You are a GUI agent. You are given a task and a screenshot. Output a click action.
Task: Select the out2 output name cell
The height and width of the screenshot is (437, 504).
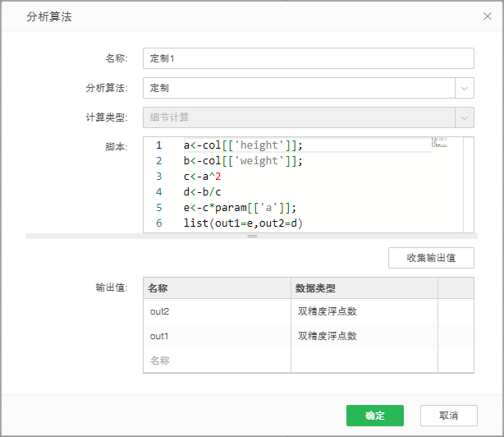tap(217, 312)
